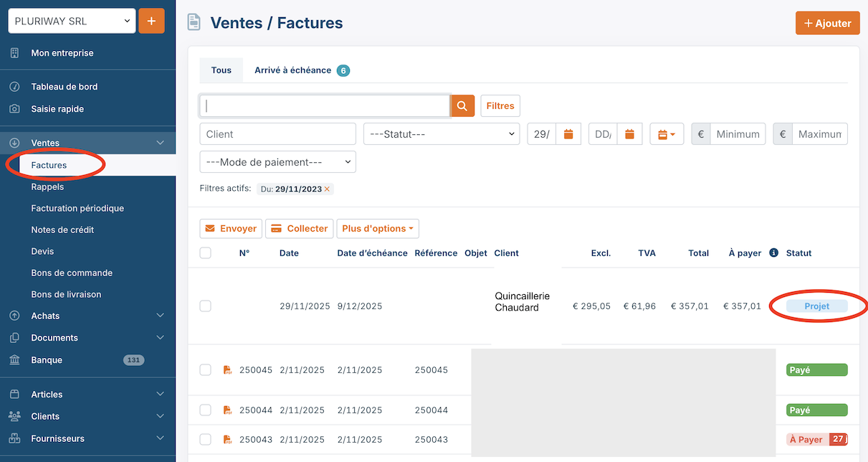868x462 pixels.
Task: Click the orange plus button beside company selector
Action: tap(151, 22)
